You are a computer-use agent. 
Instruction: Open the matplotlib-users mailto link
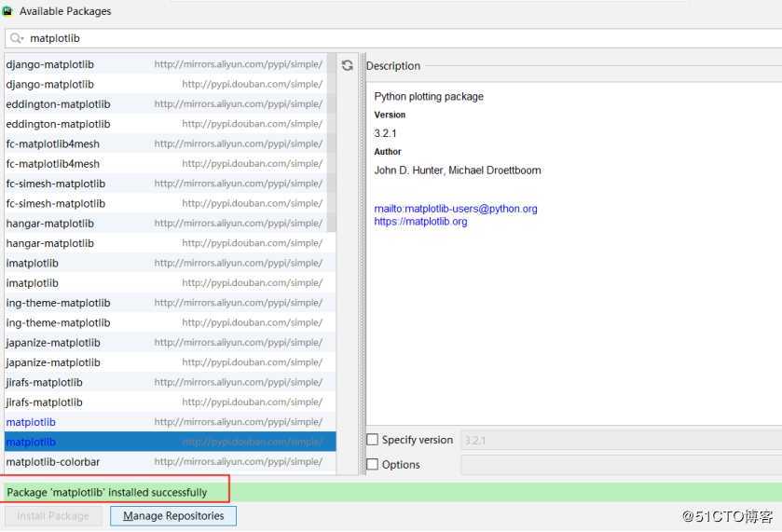click(456, 209)
